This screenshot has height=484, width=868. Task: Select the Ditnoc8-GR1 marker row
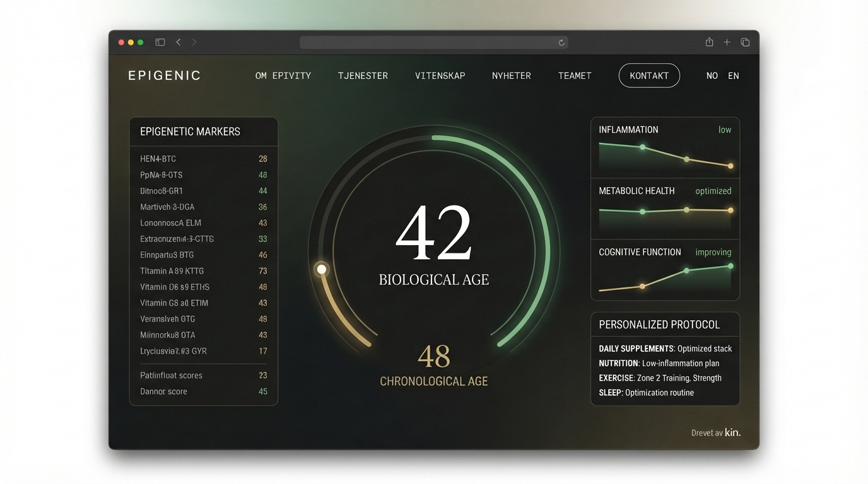(203, 191)
